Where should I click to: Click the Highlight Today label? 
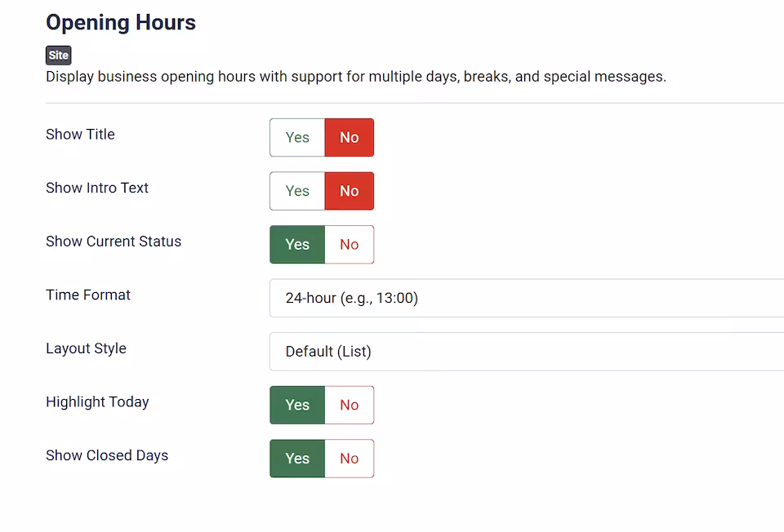coord(97,402)
